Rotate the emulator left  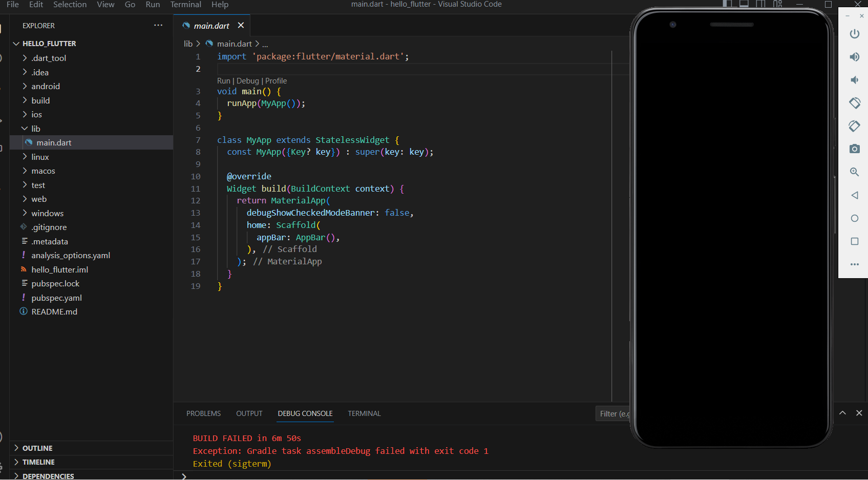854,103
